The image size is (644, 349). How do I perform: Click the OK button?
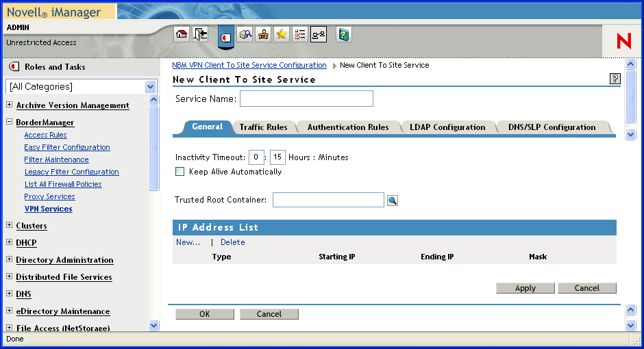205,313
